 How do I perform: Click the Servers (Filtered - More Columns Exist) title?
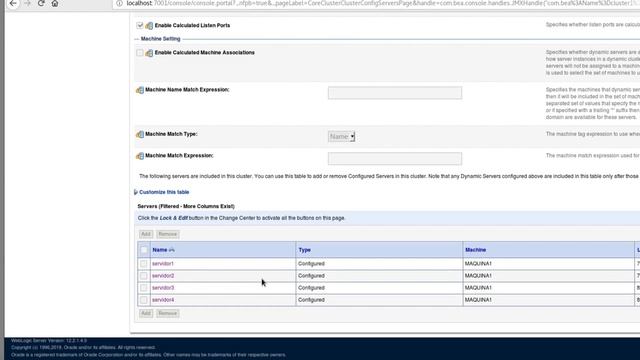pos(186,207)
